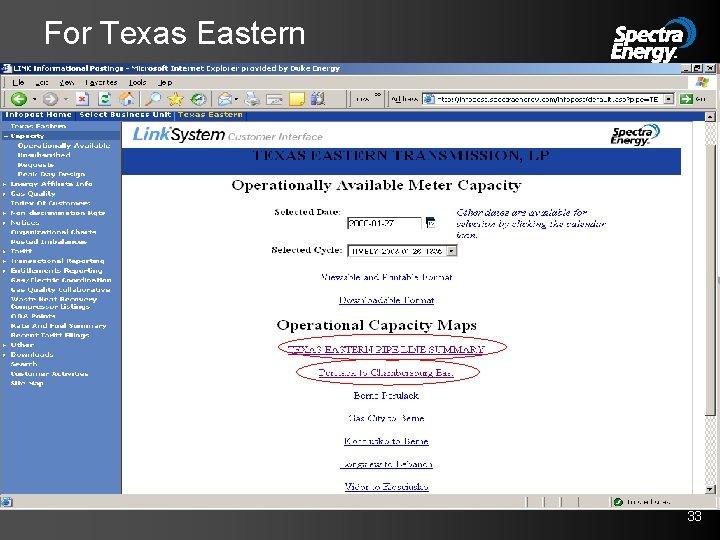Screen dimensions: 720x540
Task: Refresh the page using the Refresh icon
Action: point(105,99)
